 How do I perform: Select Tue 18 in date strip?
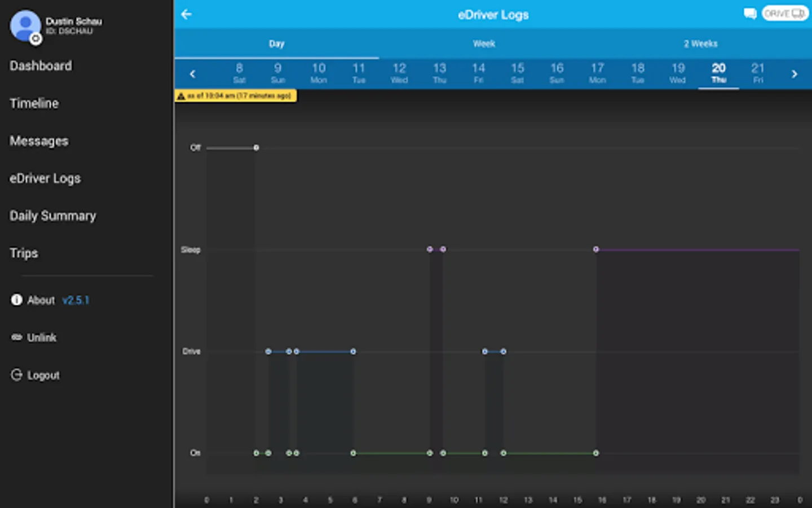[638, 73]
